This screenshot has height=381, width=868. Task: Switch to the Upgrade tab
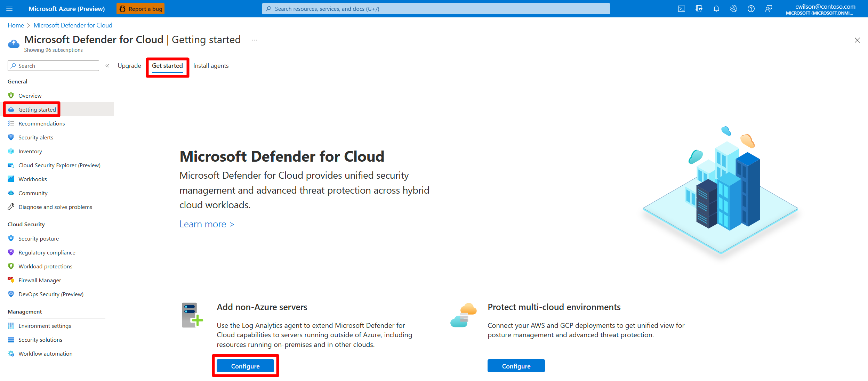pyautogui.click(x=129, y=66)
